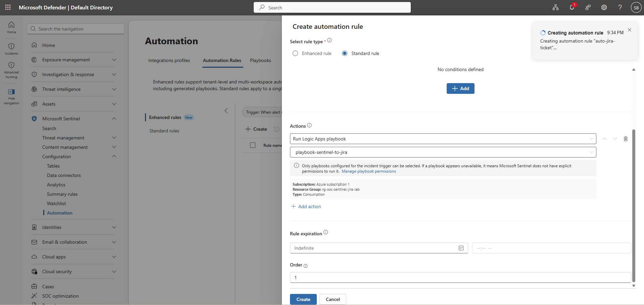Viewport: 644px width, 305px height.
Task: Switch to Integrations profiles tab
Action: coord(169,60)
